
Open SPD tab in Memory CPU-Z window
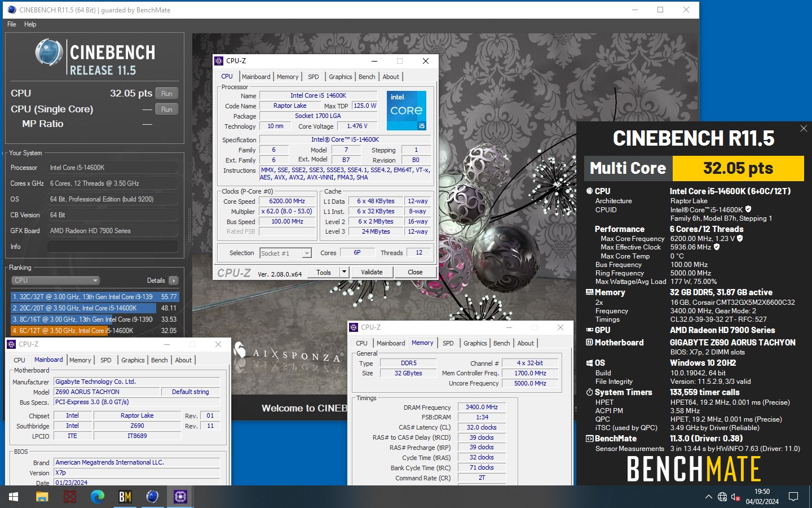[x=448, y=343]
